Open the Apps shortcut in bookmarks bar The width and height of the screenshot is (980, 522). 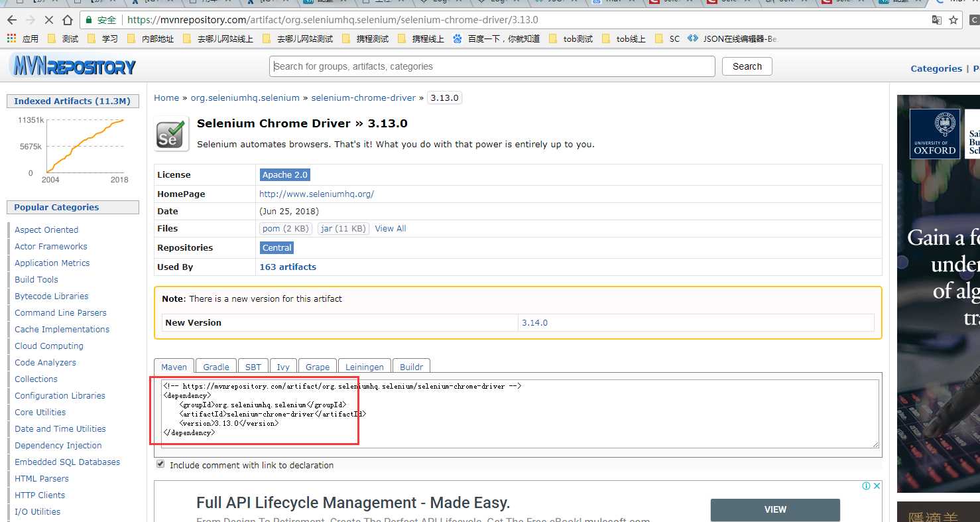23,38
